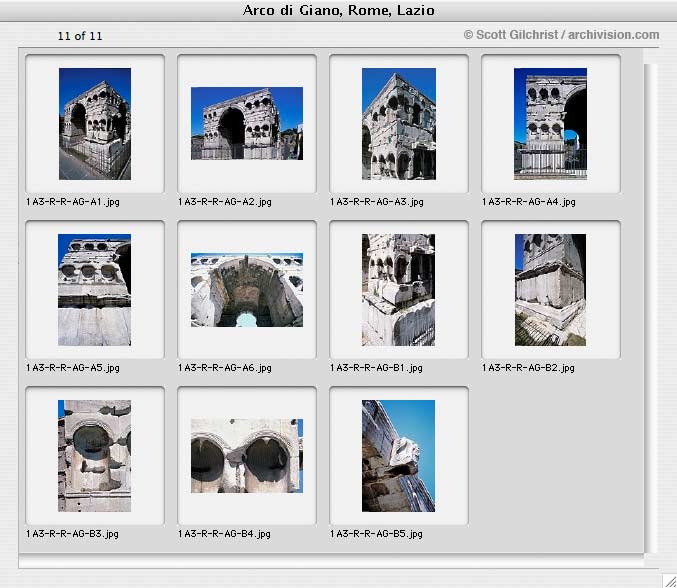Open thumbnail 1A3-R-R-AG-B1.jpg
The height and width of the screenshot is (588, 677).
(x=399, y=290)
